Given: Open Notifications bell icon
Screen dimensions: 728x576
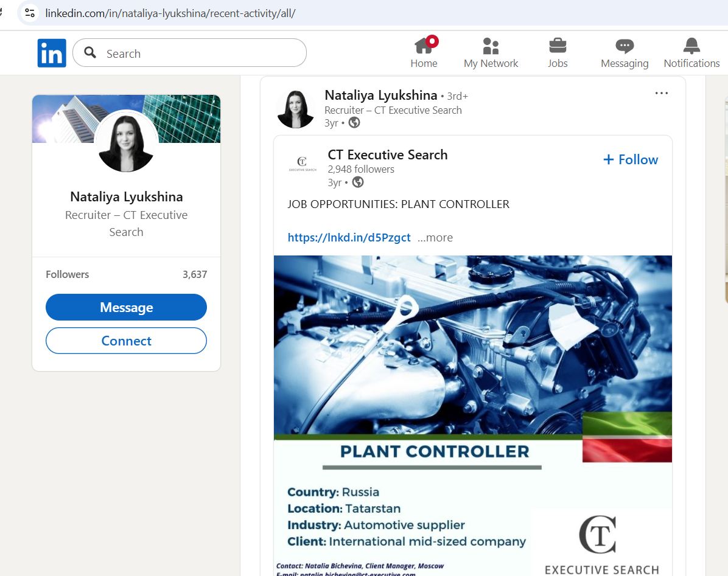Looking at the screenshot, I should tap(691, 46).
